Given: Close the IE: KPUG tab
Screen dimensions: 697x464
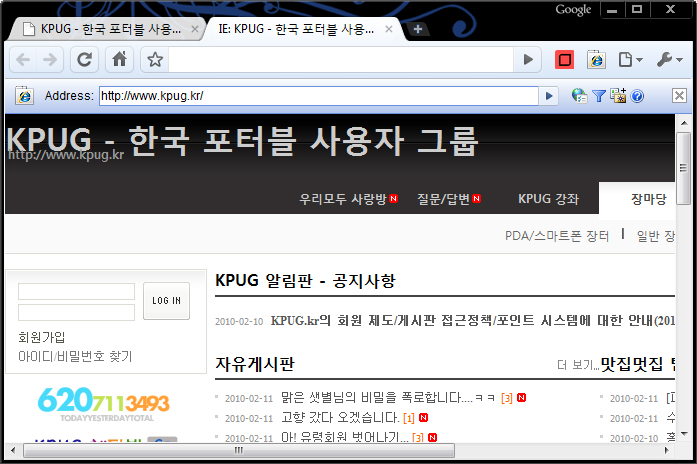Looking at the screenshot, I should pyautogui.click(x=389, y=29).
